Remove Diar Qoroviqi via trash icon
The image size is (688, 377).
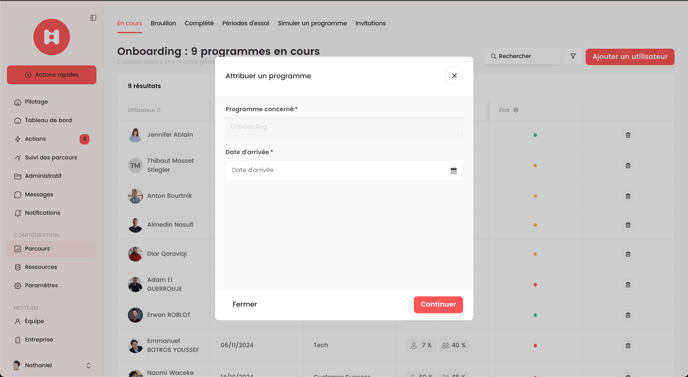(x=628, y=254)
